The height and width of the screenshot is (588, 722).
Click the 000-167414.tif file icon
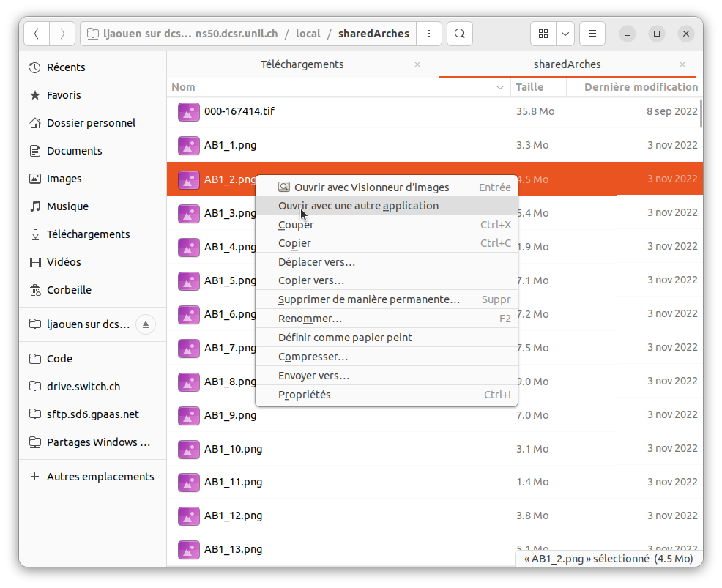(189, 112)
